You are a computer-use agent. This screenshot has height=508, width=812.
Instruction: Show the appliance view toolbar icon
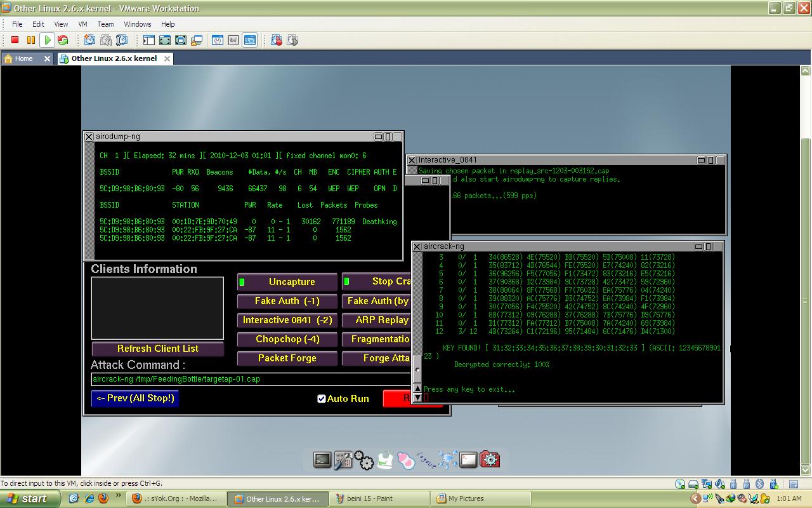[233, 40]
